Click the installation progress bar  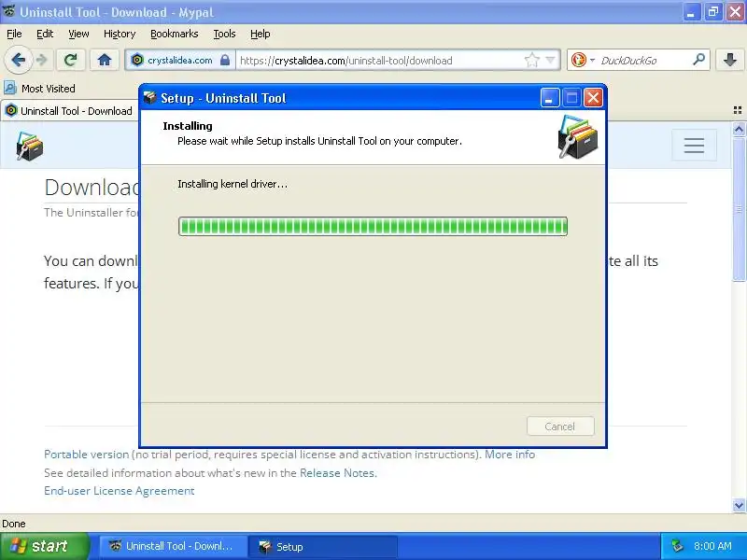point(373,226)
